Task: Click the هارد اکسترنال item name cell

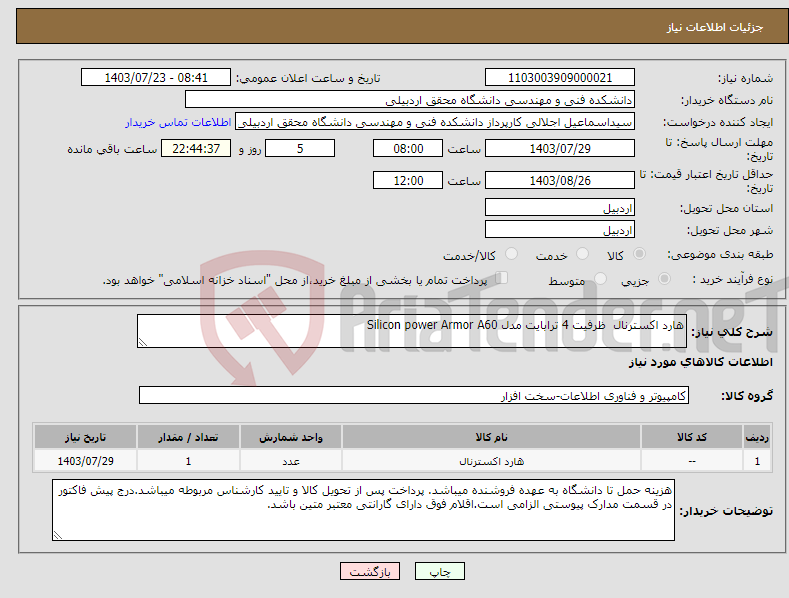Action: 491,461
